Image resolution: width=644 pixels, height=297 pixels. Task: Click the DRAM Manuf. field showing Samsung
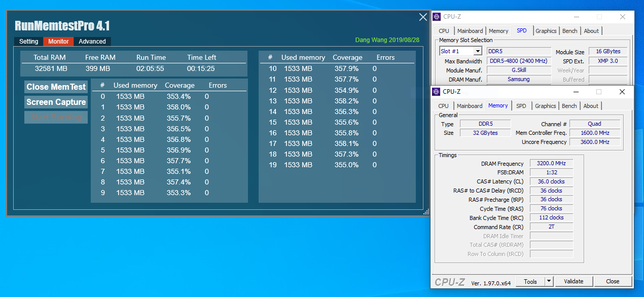click(519, 79)
